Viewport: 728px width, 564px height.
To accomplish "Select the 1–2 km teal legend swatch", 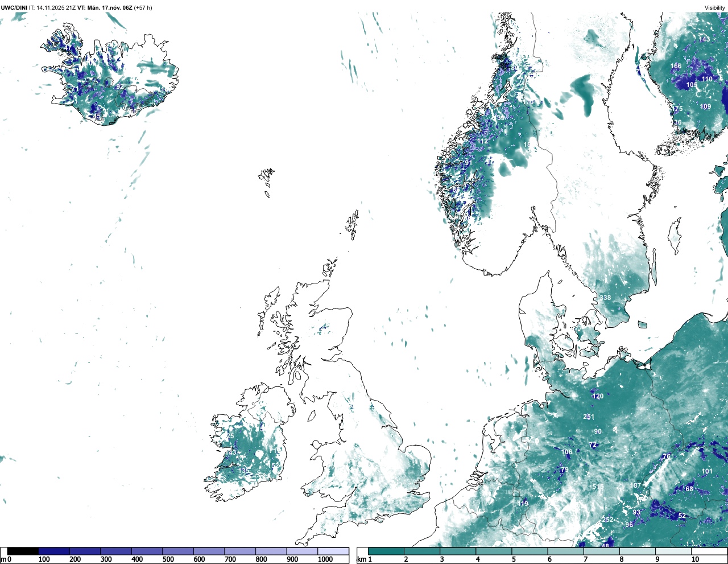I will tap(386, 551).
